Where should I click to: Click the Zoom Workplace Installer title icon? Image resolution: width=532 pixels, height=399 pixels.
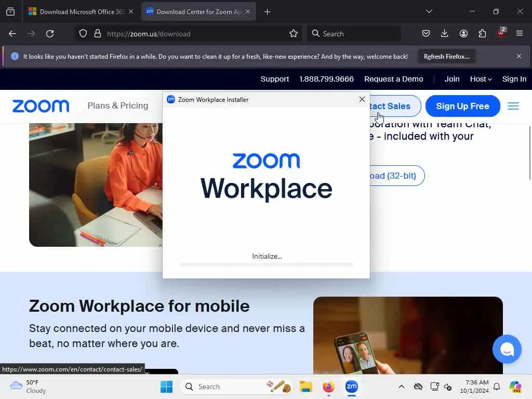coord(171,99)
